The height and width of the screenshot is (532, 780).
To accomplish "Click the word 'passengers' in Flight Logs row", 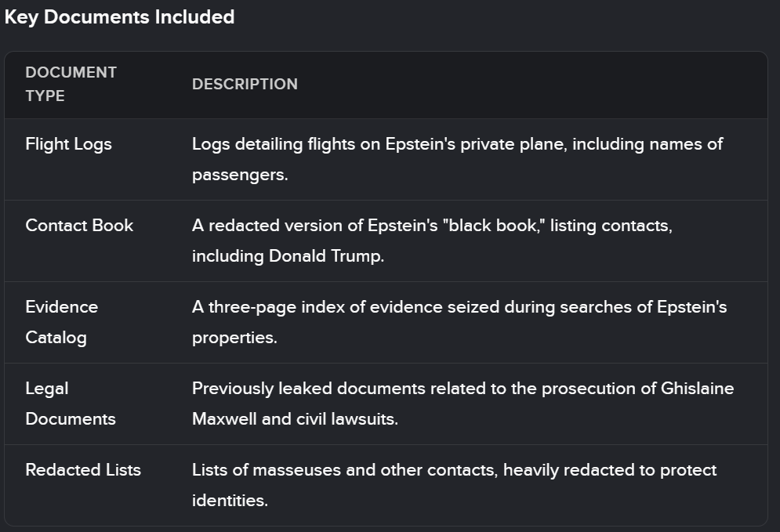I will click(x=238, y=175).
